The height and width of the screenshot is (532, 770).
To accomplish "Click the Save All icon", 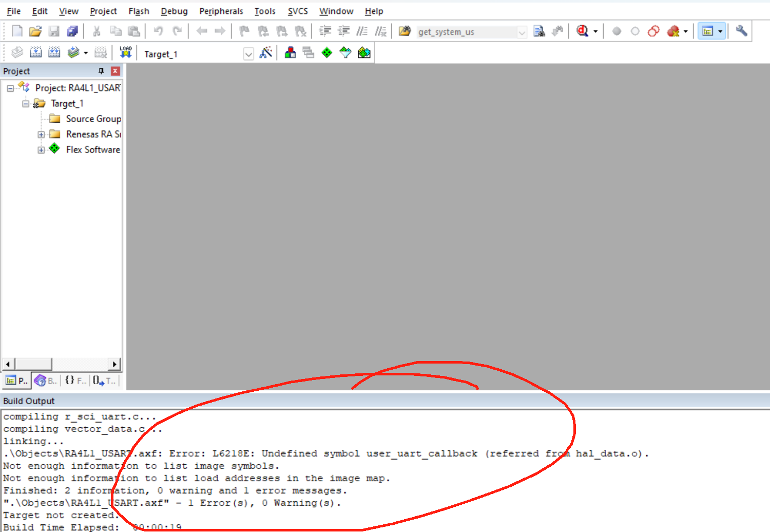I will coord(72,31).
